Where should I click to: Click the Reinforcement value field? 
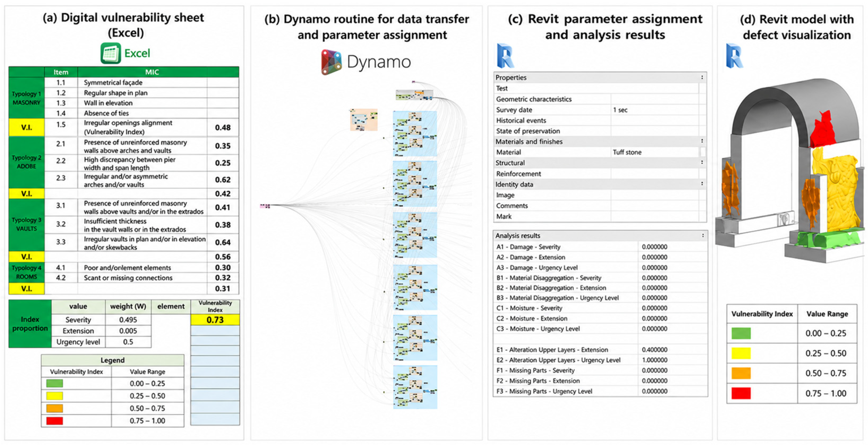[x=655, y=174]
